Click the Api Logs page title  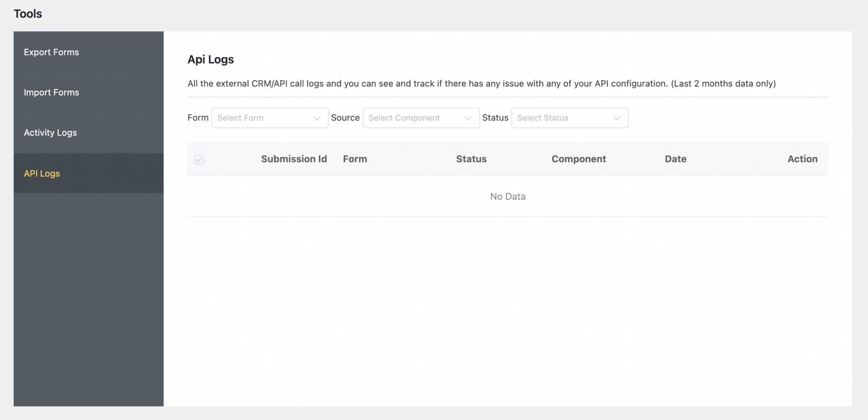click(211, 59)
